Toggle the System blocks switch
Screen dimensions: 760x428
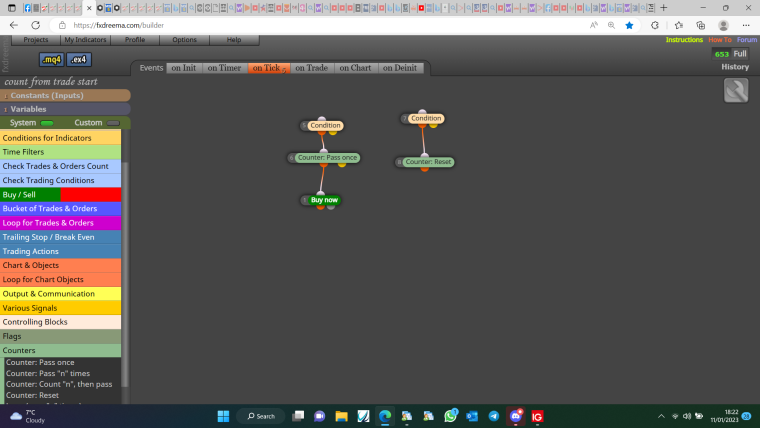click(47, 123)
